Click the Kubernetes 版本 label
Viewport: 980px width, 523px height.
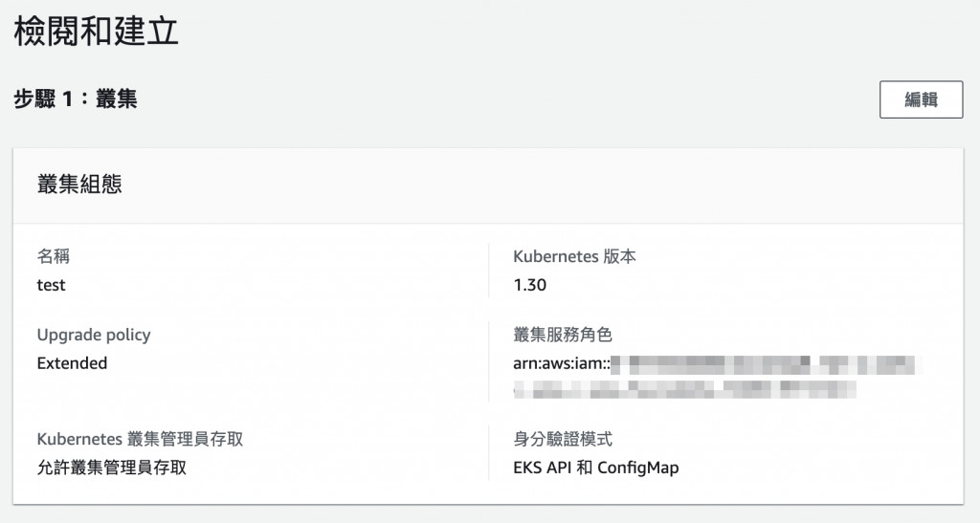[574, 256]
